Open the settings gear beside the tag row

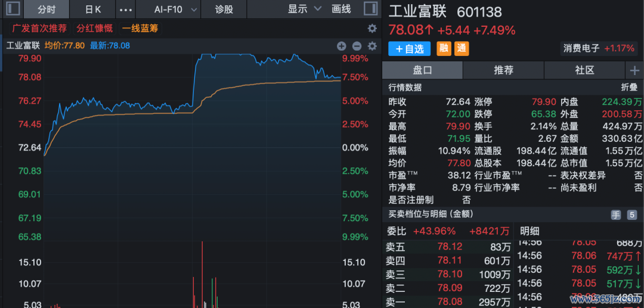point(372,29)
